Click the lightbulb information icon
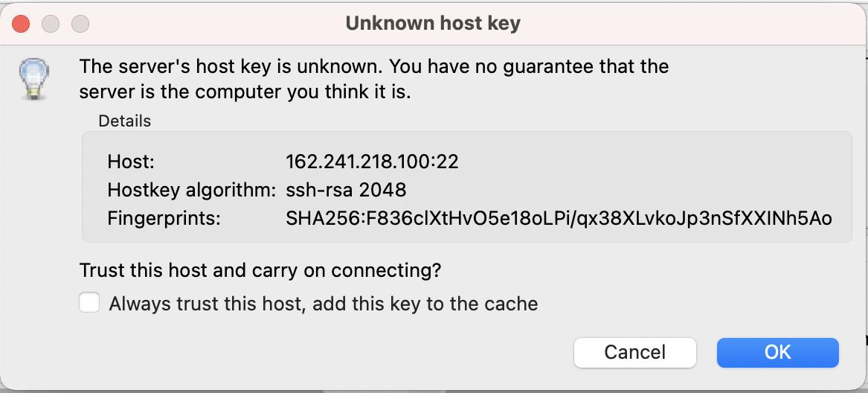 (33, 79)
